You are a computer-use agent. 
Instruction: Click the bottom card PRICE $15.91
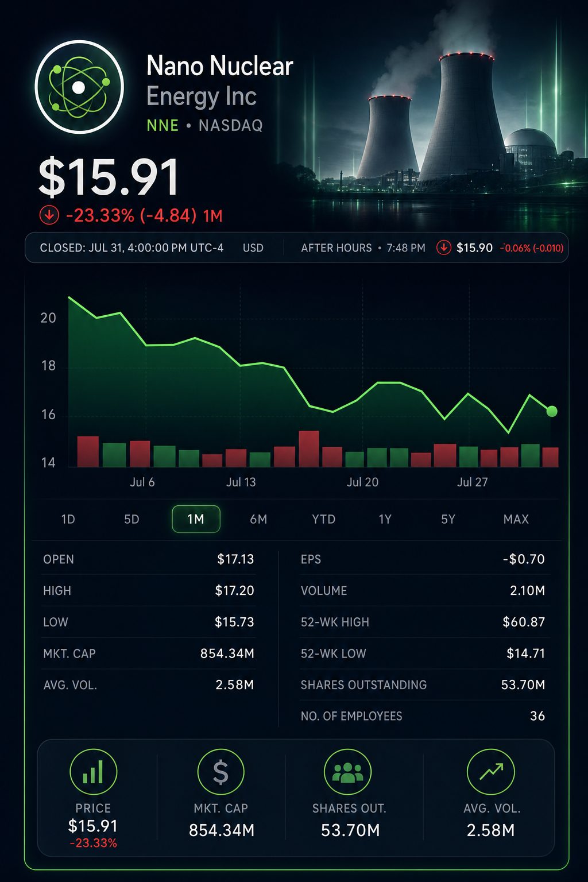93,826
